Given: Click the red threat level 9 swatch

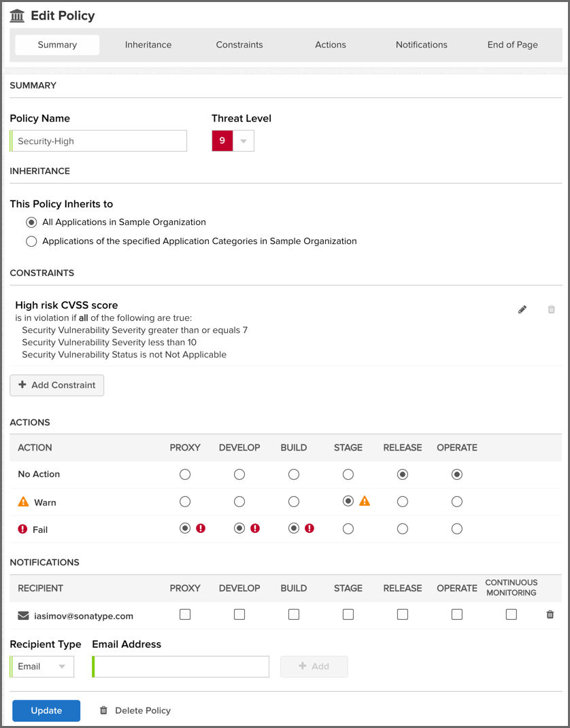Looking at the screenshot, I should tap(222, 141).
